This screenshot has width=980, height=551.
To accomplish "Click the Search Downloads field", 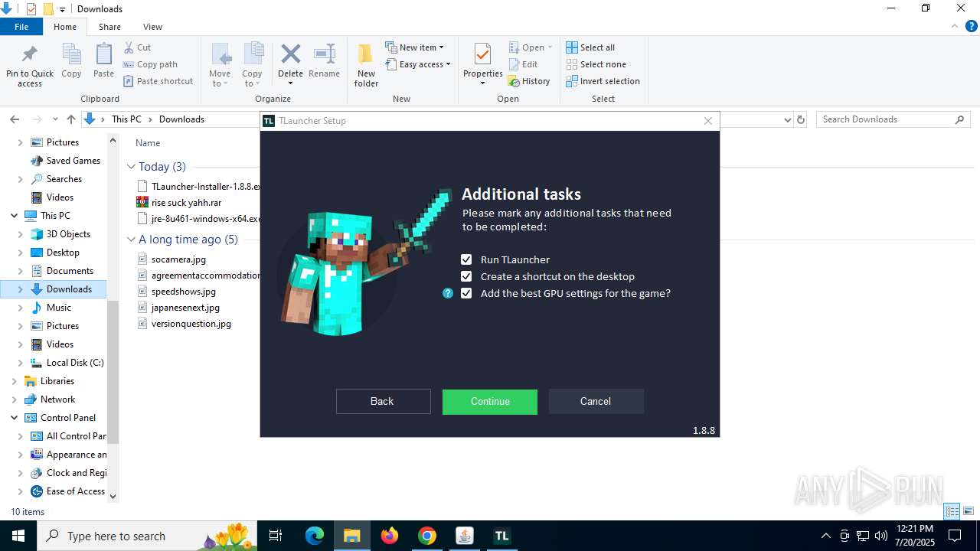I will [x=893, y=119].
